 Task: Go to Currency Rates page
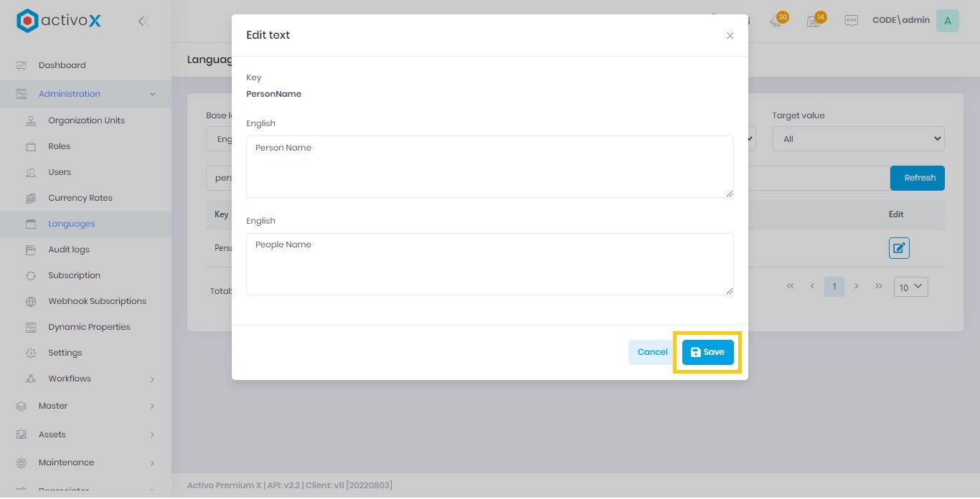[x=80, y=198]
